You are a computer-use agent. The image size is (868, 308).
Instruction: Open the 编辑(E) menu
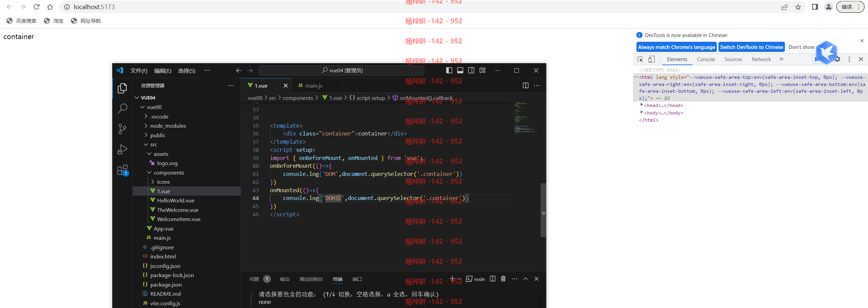pyautogui.click(x=163, y=71)
